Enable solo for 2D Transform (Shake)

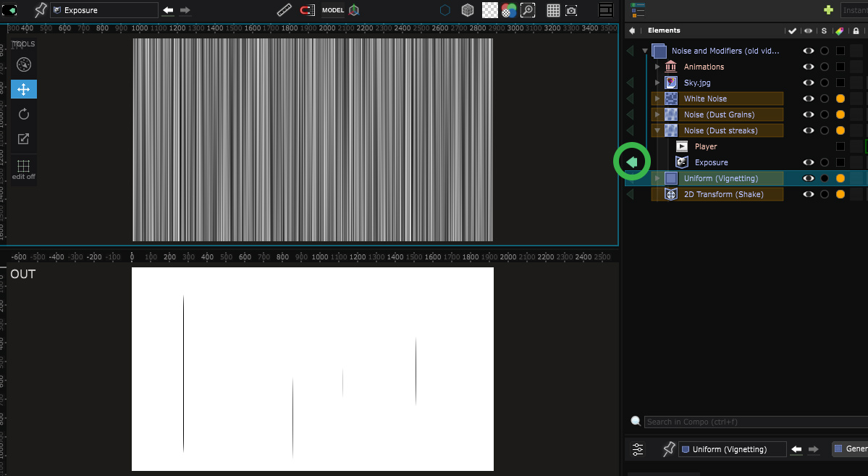tap(824, 194)
